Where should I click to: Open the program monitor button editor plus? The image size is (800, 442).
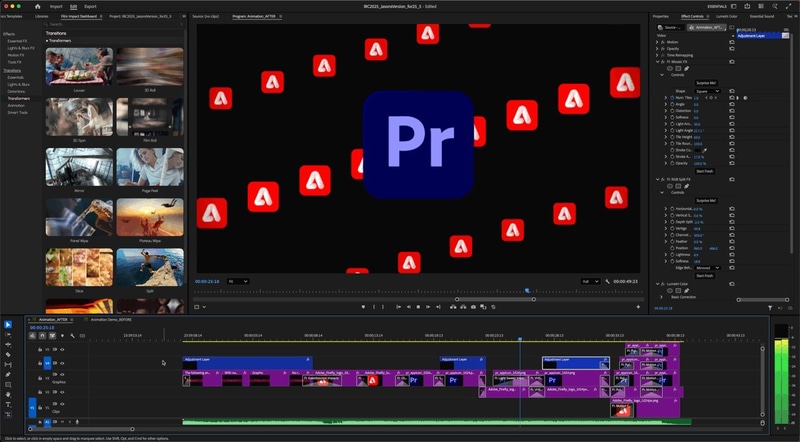tap(638, 307)
